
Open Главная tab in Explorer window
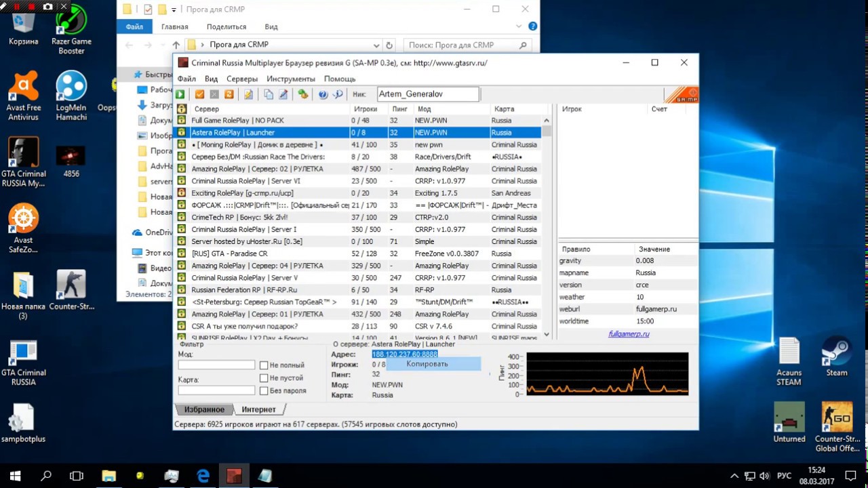[x=174, y=27]
